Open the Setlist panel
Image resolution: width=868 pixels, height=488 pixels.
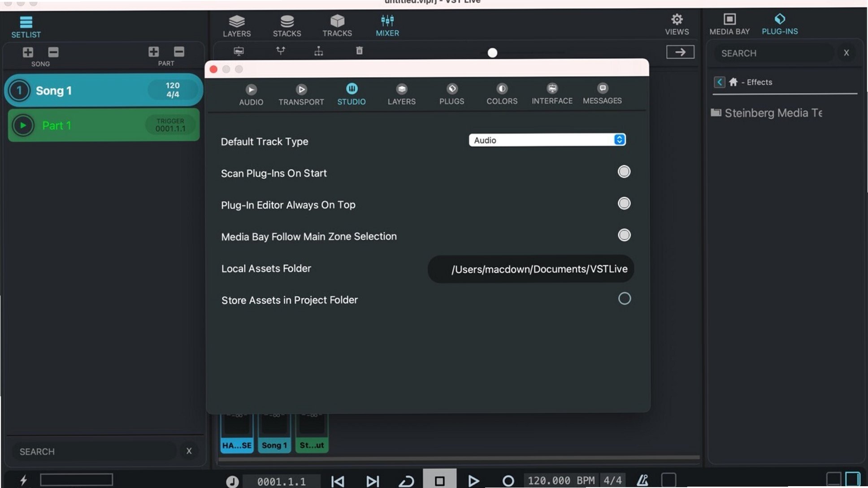(x=26, y=27)
